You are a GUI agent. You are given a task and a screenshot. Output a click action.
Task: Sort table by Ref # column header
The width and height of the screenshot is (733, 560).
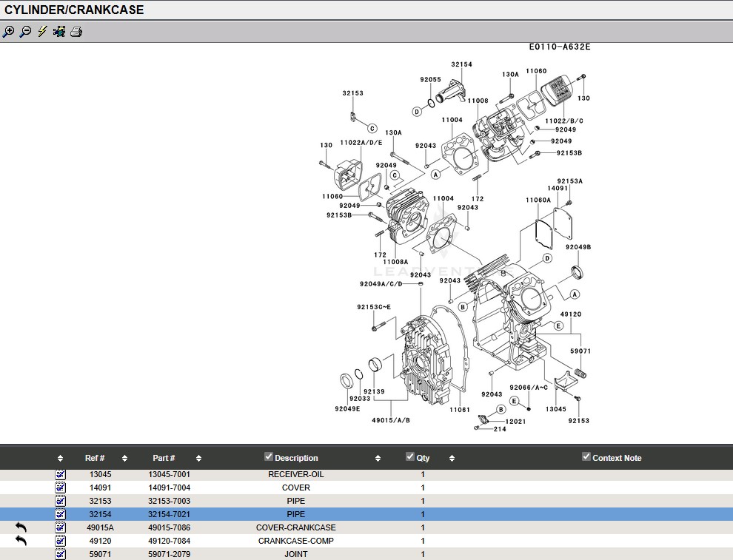tap(95, 459)
